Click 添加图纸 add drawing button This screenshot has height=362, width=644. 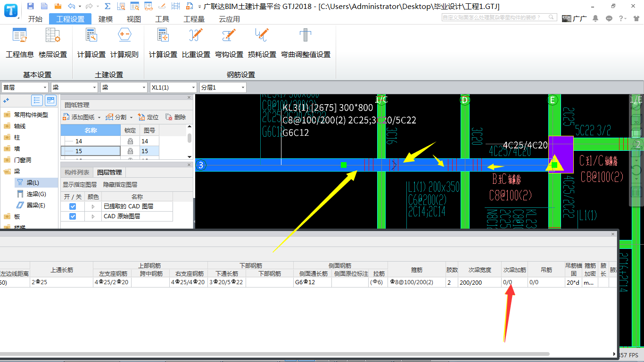pyautogui.click(x=79, y=117)
